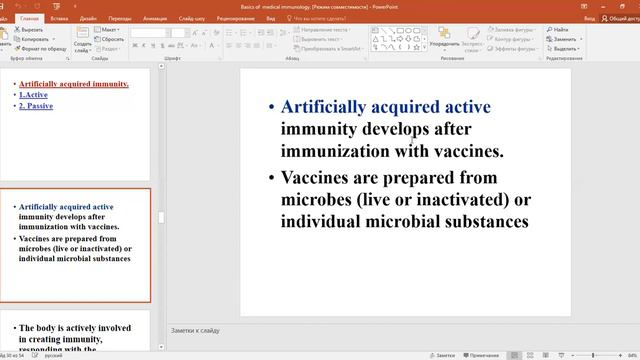The width and height of the screenshot is (640, 360).
Task: Click the Share (Общий доступ) button
Action: click(621, 18)
